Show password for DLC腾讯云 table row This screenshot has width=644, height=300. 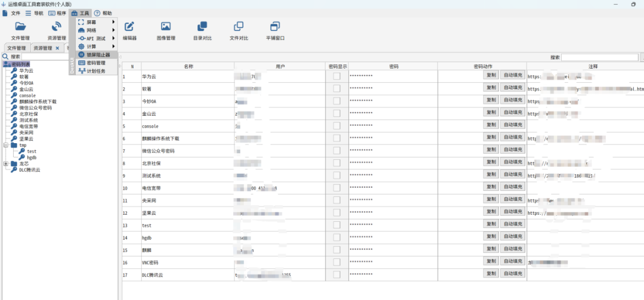pyautogui.click(x=337, y=274)
